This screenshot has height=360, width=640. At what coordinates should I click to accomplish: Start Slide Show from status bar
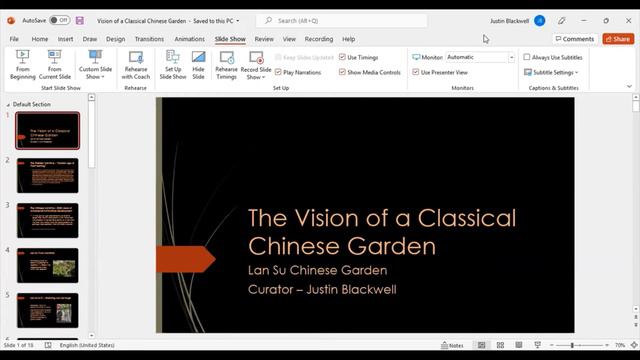click(x=538, y=345)
